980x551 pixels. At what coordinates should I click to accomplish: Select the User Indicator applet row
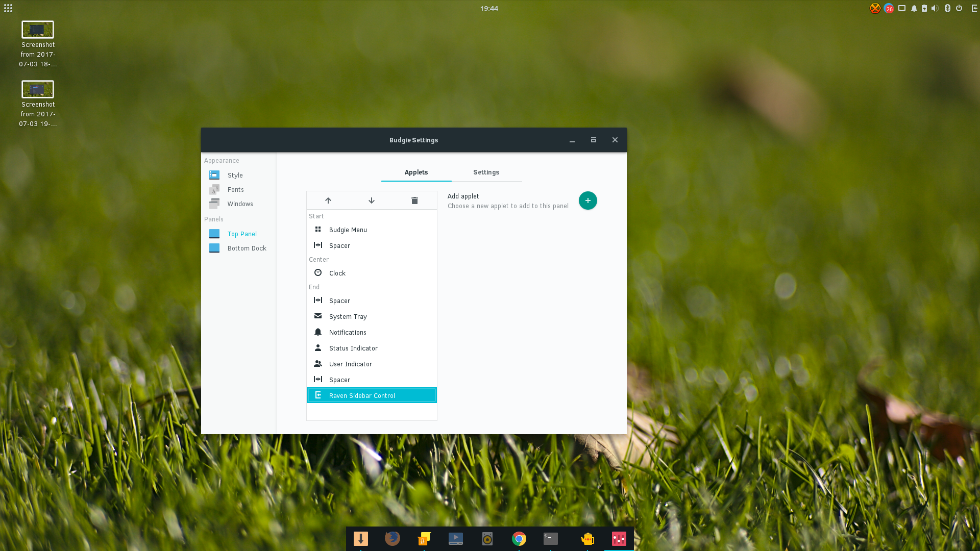pyautogui.click(x=372, y=364)
